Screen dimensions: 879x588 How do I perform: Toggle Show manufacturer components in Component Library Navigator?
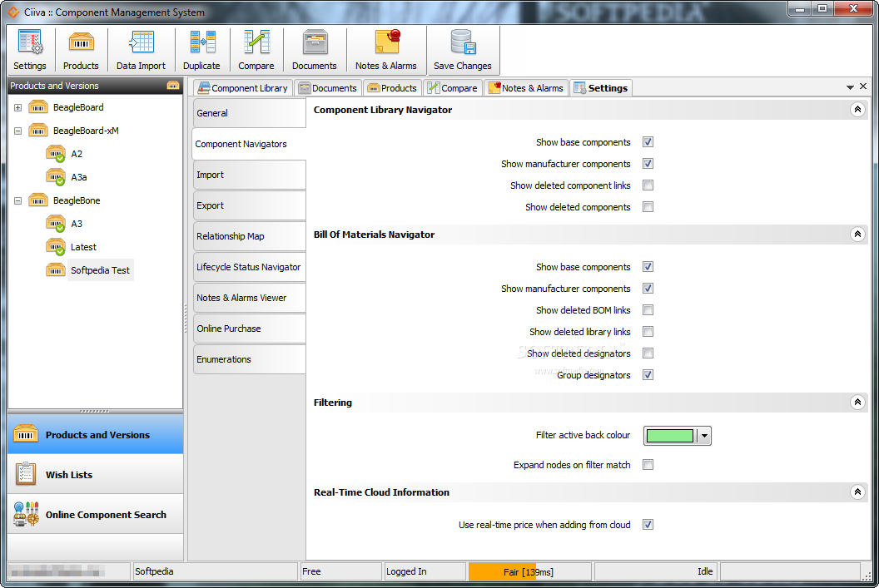click(648, 164)
